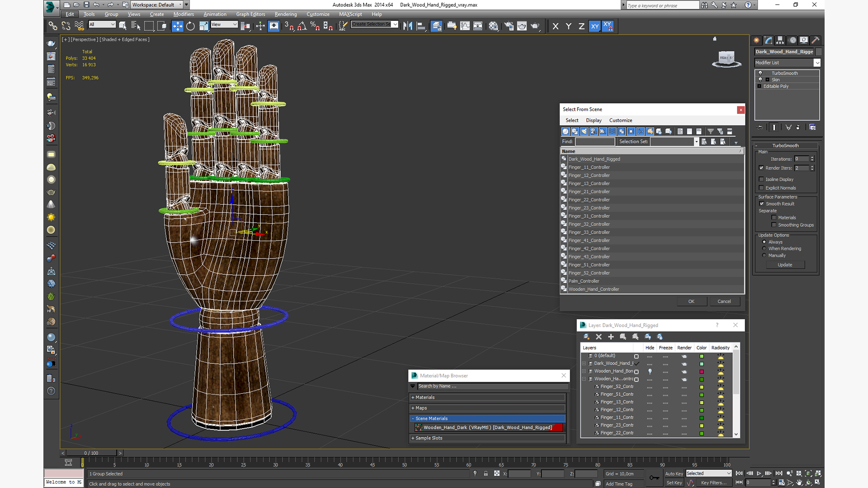This screenshot has width=868, height=488.
Task: Activate the Rotate tool
Action: click(x=190, y=26)
